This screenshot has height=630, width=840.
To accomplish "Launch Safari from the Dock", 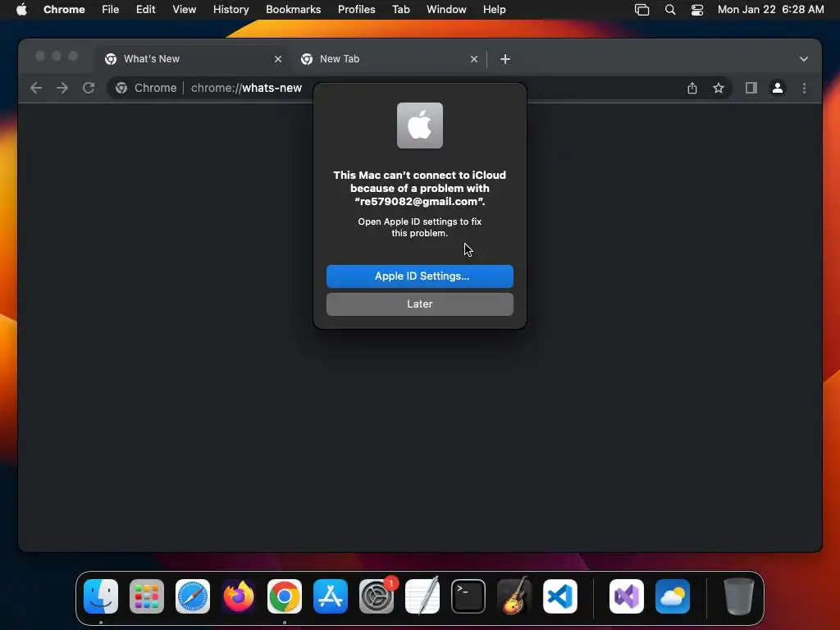I will click(x=193, y=596).
